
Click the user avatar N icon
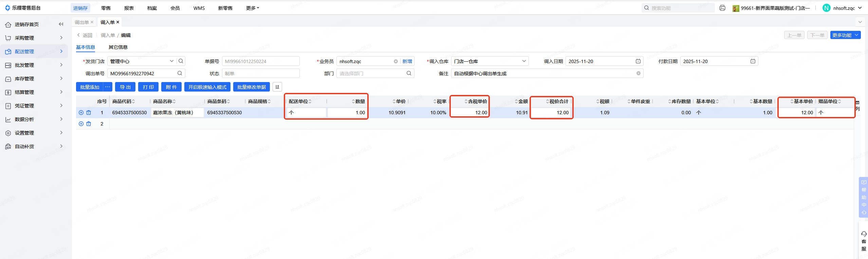[x=827, y=8]
